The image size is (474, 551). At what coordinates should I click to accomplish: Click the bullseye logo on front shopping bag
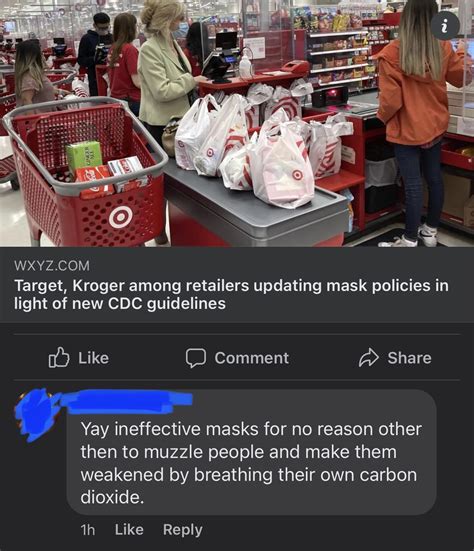298,174
